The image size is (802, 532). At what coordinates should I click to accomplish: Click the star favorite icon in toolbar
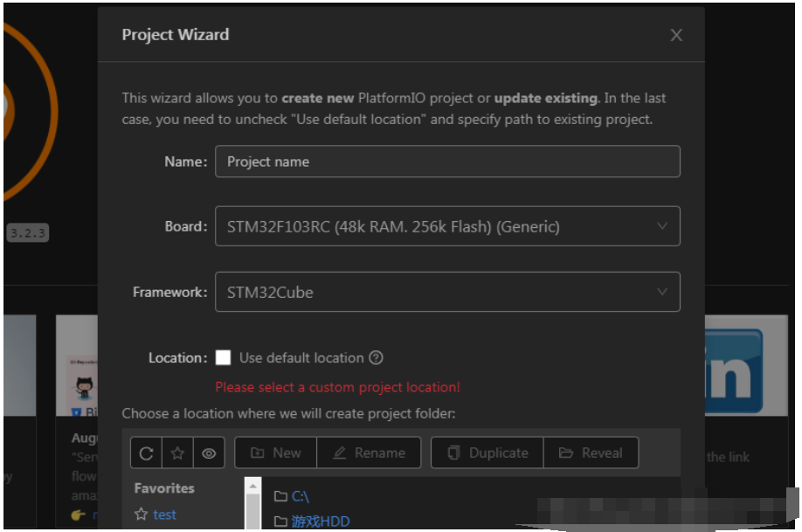[177, 453]
